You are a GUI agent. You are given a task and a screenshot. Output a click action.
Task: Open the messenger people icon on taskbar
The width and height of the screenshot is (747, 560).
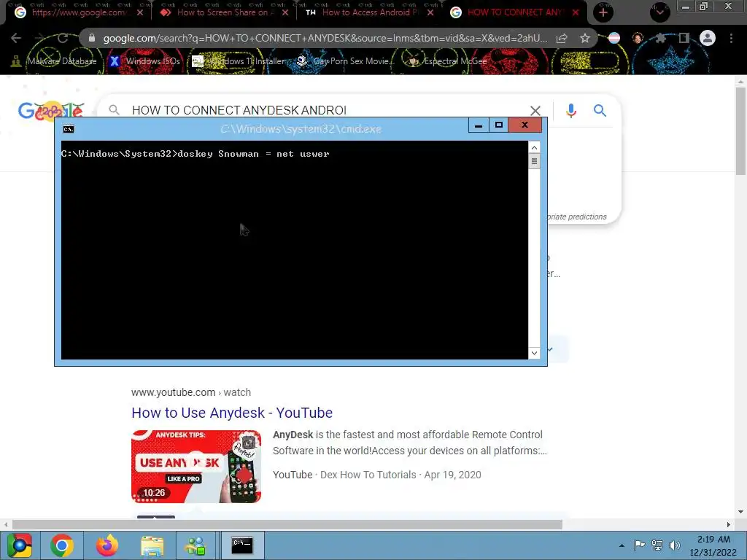coord(196,545)
